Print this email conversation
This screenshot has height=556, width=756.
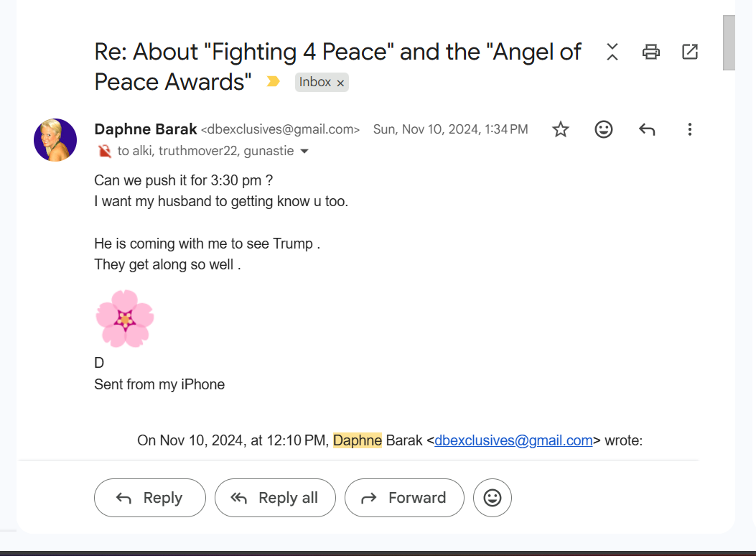click(651, 52)
